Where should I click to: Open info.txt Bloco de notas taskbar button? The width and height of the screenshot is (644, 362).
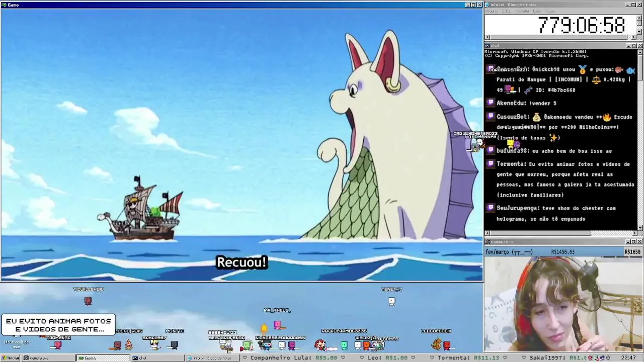[211, 358]
